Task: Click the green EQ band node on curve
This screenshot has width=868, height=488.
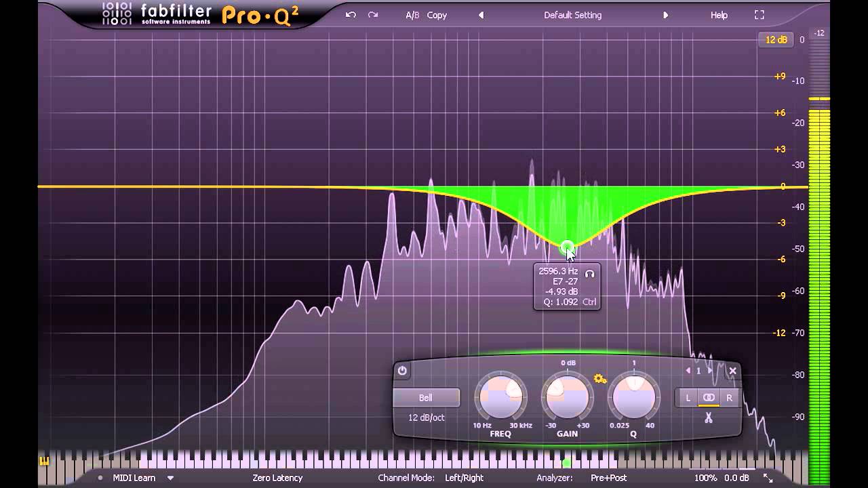Action: point(566,247)
